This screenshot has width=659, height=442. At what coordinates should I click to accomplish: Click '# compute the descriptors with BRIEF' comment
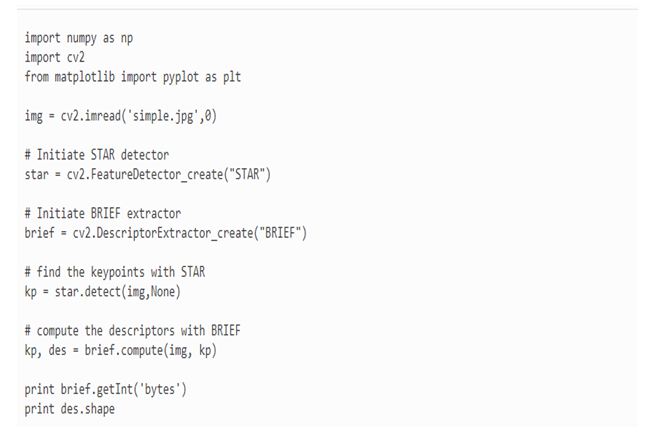click(x=131, y=331)
